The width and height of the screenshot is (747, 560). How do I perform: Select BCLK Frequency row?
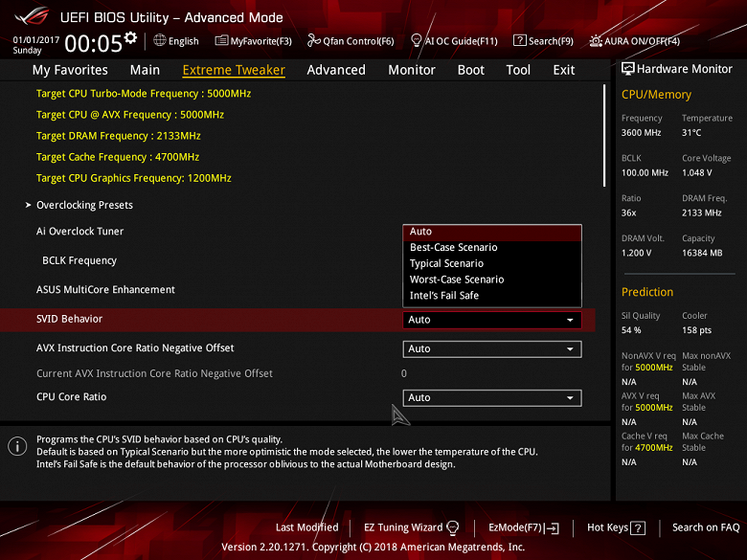point(79,261)
